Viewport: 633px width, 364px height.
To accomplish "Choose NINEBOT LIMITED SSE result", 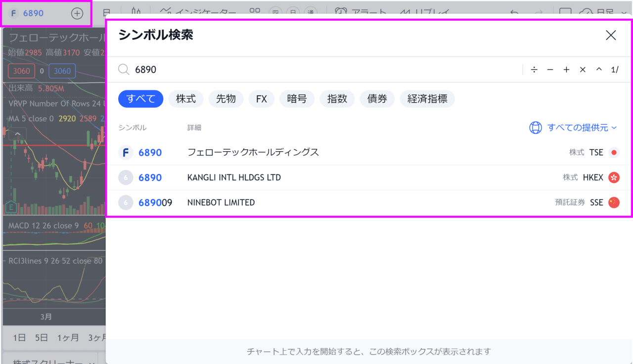I will [369, 202].
